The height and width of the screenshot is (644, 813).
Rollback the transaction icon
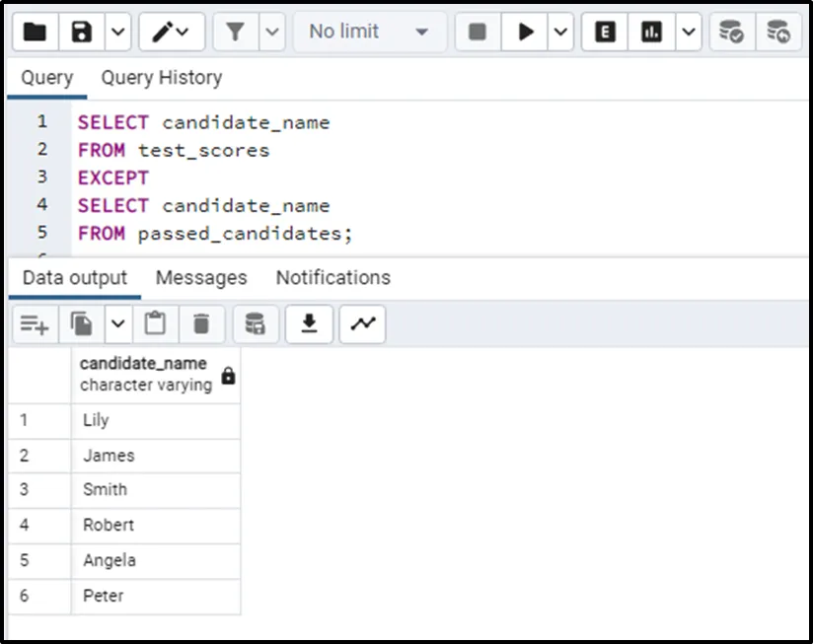[778, 33]
